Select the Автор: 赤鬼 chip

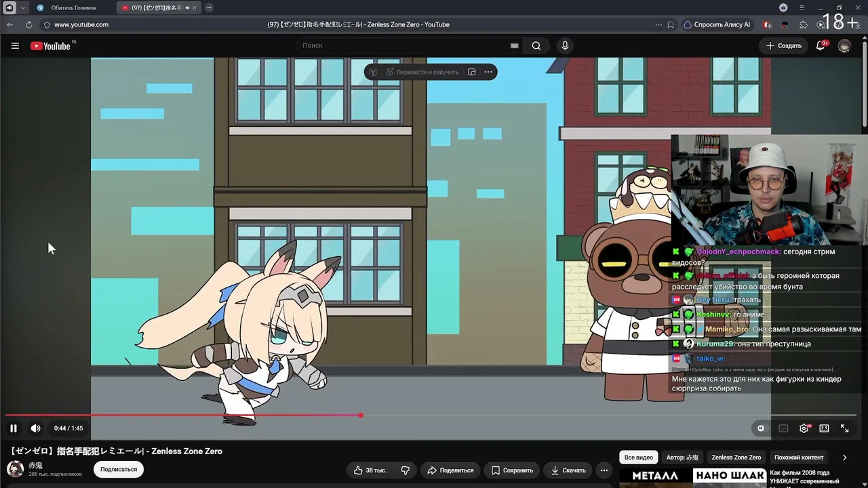pyautogui.click(x=682, y=457)
